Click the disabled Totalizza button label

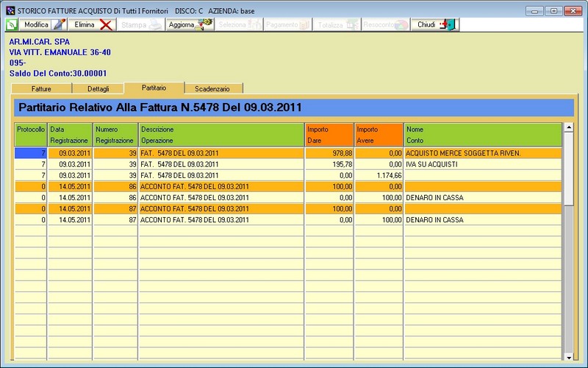pyautogui.click(x=330, y=25)
